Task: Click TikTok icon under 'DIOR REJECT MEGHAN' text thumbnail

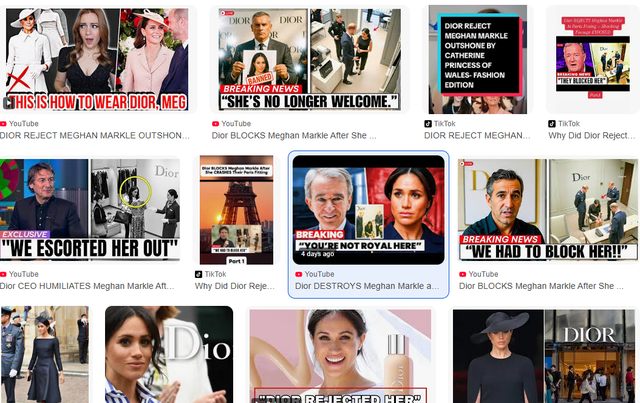Action: 430,123
